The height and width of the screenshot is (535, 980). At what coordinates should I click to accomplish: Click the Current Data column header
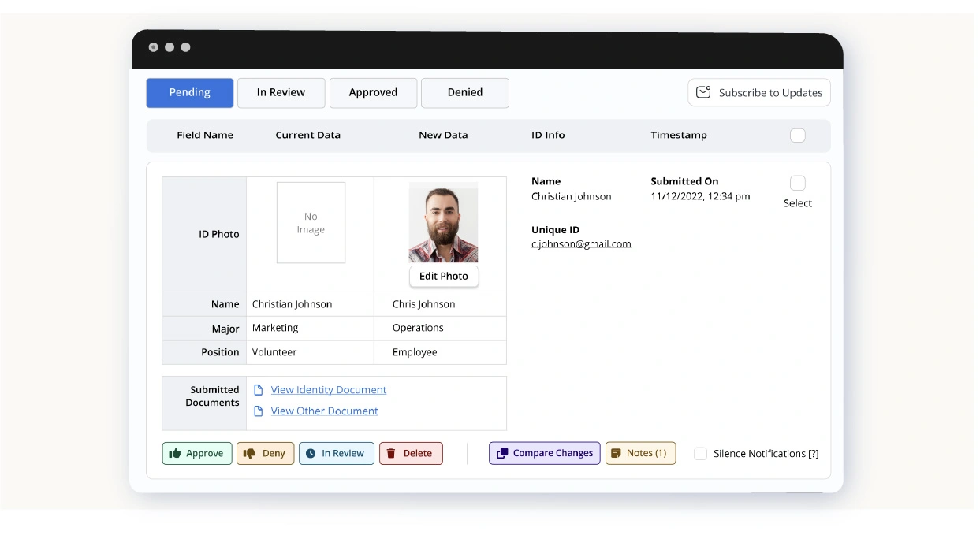(x=308, y=136)
